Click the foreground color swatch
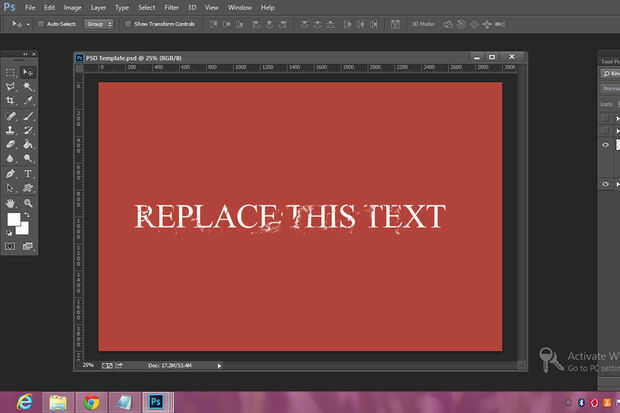Screen dimensions: 620x413 (x=14, y=219)
